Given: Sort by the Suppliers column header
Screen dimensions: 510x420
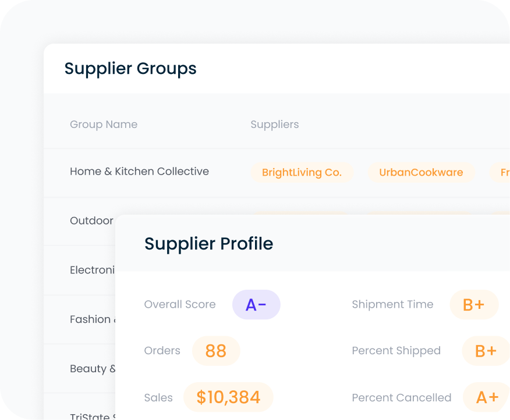Looking at the screenshot, I should (x=274, y=124).
